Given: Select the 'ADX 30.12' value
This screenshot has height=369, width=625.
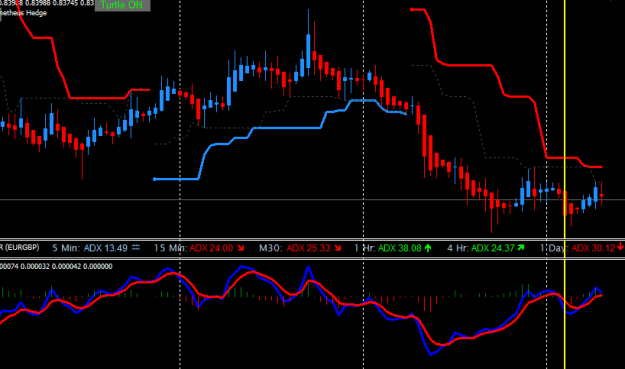Looking at the screenshot, I should click(593, 248).
